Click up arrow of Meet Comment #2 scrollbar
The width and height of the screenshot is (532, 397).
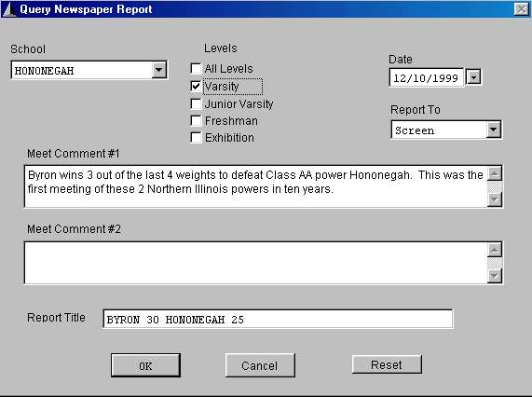pyautogui.click(x=495, y=250)
